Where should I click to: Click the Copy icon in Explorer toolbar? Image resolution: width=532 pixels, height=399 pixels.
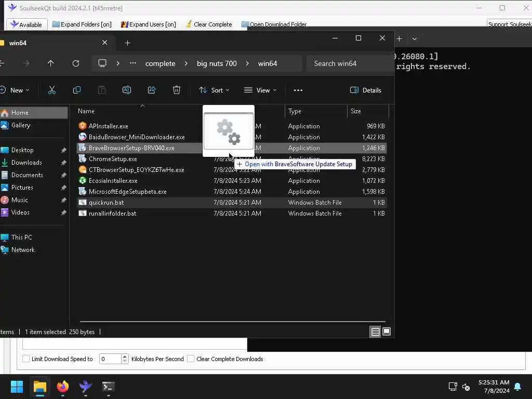77,90
